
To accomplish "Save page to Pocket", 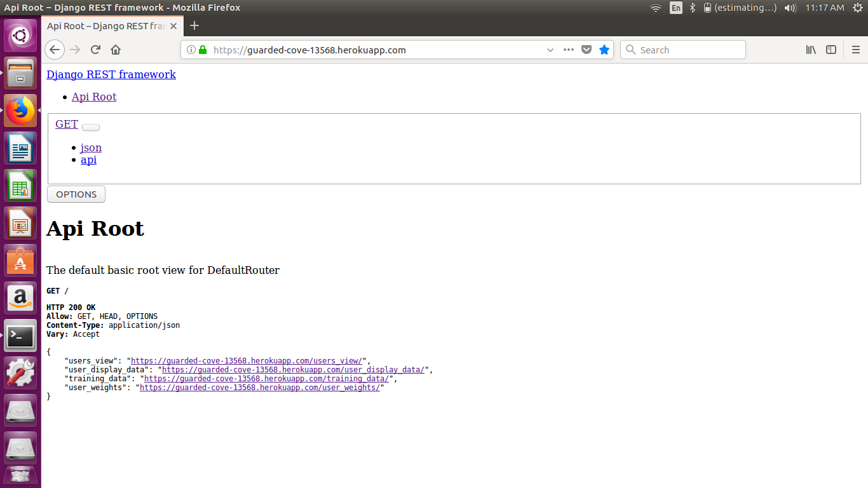I will 587,50.
